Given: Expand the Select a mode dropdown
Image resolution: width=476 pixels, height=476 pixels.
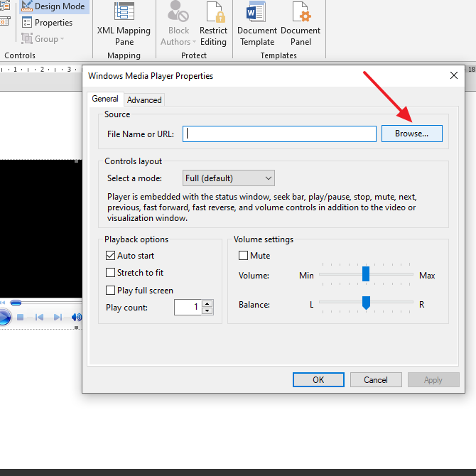Looking at the screenshot, I should (x=229, y=178).
